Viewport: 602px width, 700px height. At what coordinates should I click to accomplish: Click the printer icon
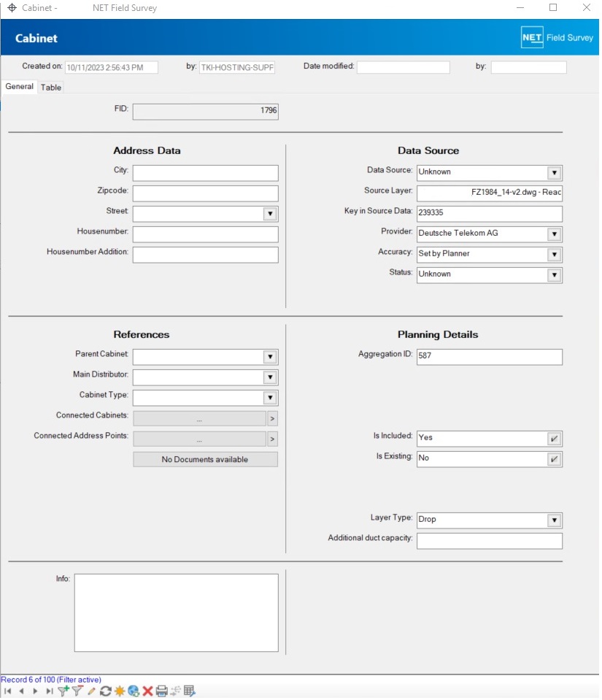point(161,691)
